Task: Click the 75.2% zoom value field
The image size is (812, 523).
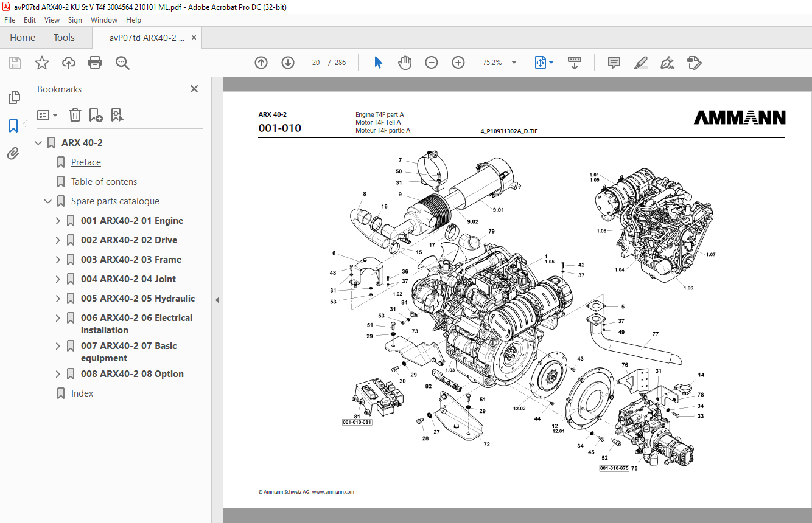Action: 492,63
